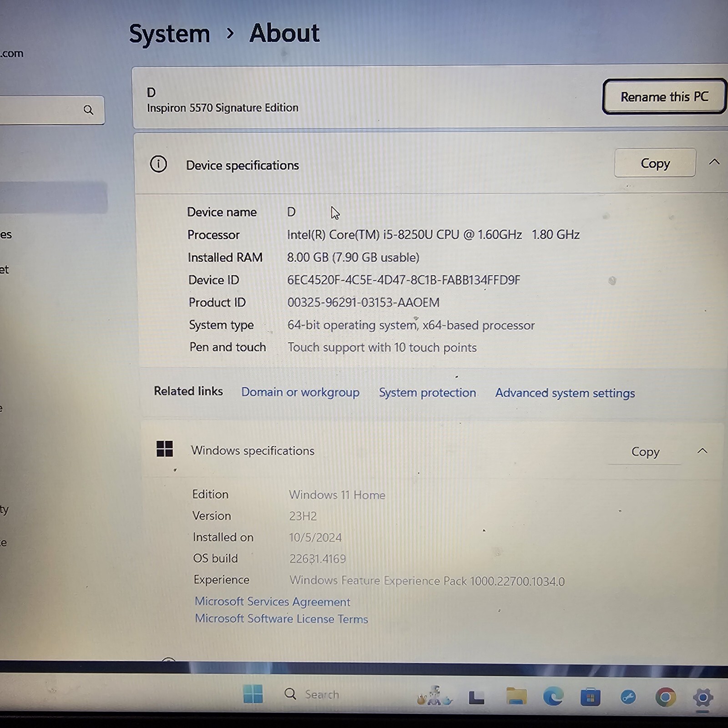Go back to System in breadcrumb
728x728 pixels.
(169, 34)
